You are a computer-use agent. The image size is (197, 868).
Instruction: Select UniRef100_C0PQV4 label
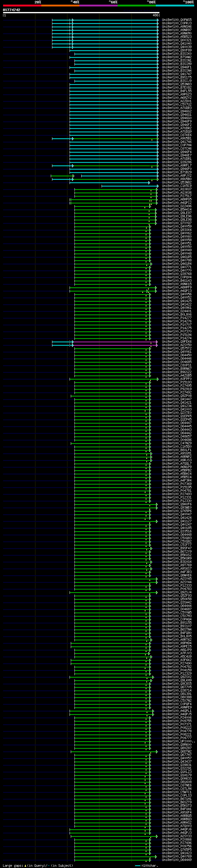177,277
